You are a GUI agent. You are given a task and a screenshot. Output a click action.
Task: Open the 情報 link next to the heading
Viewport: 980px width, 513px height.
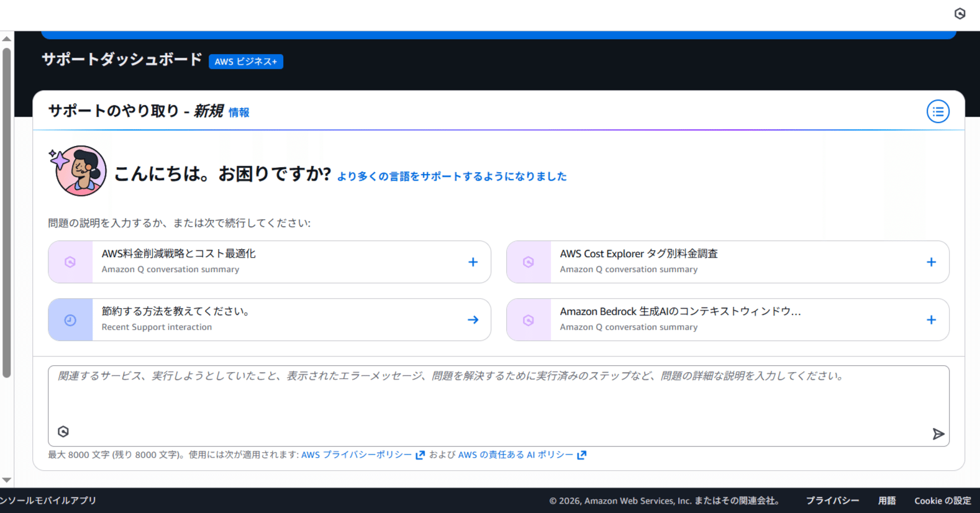click(x=239, y=112)
